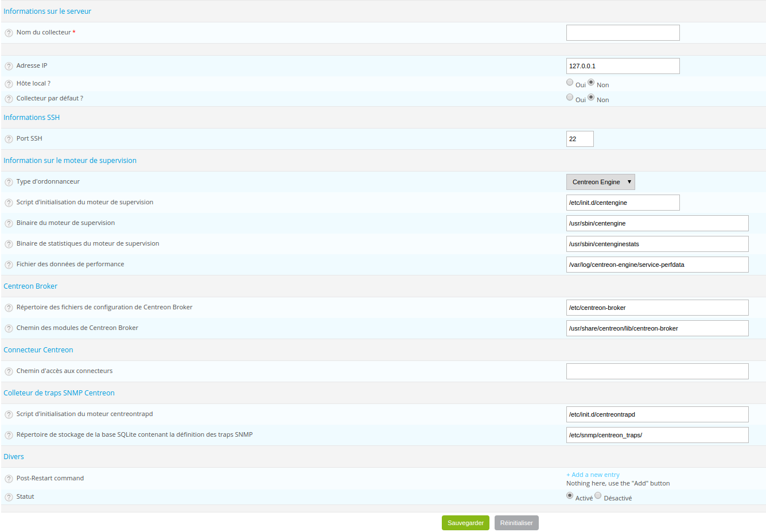Click 'Informations sur le serveur' heading
This screenshot has height=532, width=766.
pos(47,11)
